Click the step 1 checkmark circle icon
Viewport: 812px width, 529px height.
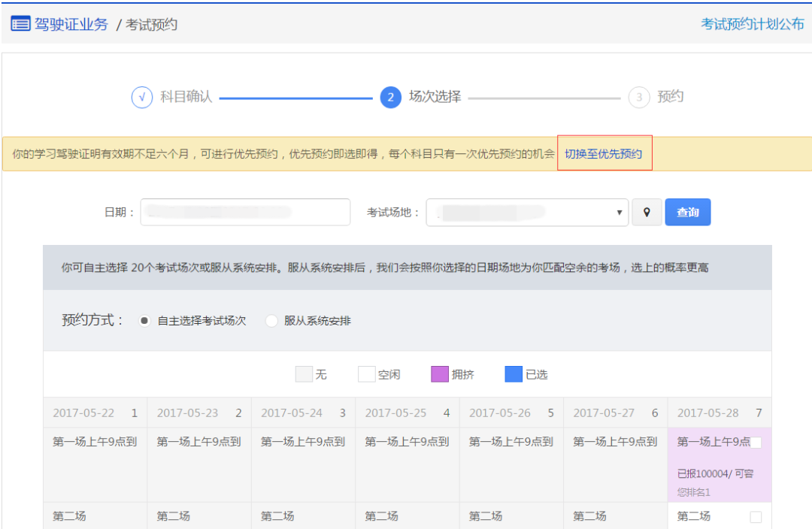(x=142, y=98)
